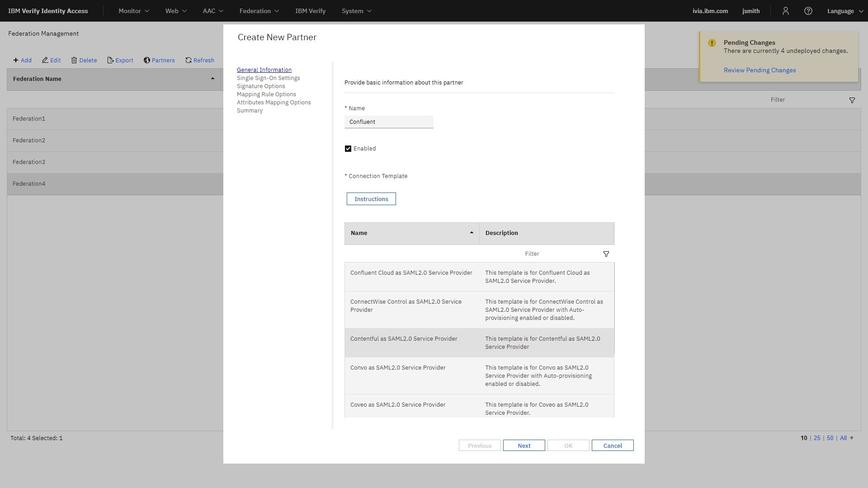Viewport: 868px width, 488px height.
Task: Select Convo as SAML2.0 Service Provider
Action: 479,376
